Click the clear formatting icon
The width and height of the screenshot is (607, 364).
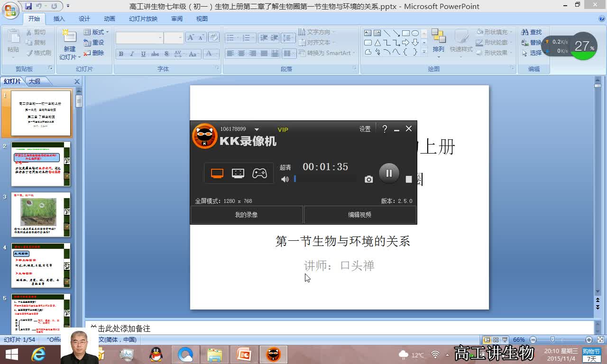tap(213, 37)
